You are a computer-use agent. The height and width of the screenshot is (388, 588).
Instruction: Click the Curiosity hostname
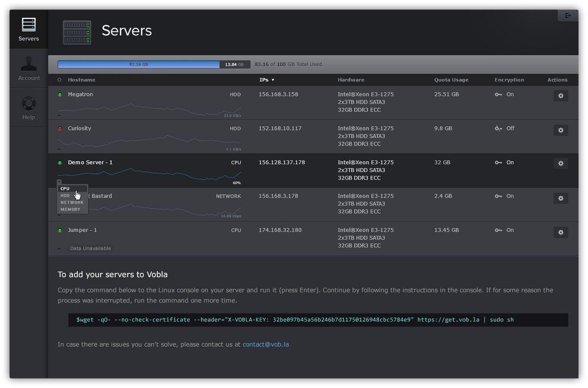coord(79,129)
